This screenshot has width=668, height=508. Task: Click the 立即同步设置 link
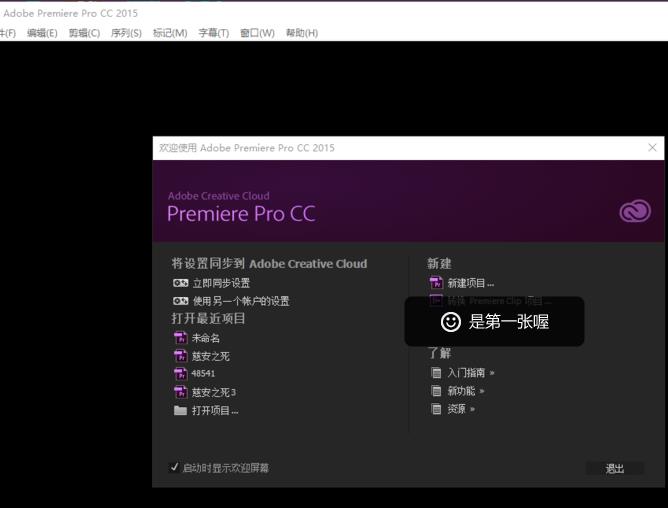coord(221,283)
